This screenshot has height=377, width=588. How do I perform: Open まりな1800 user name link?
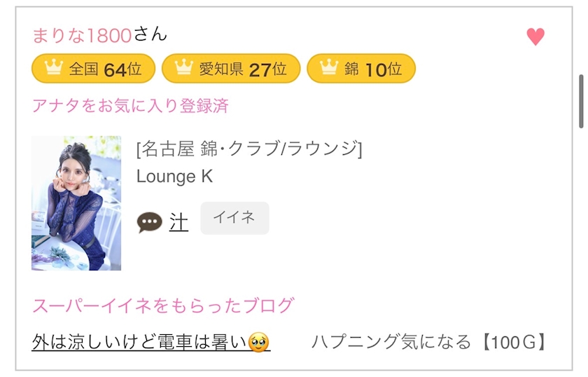click(82, 35)
